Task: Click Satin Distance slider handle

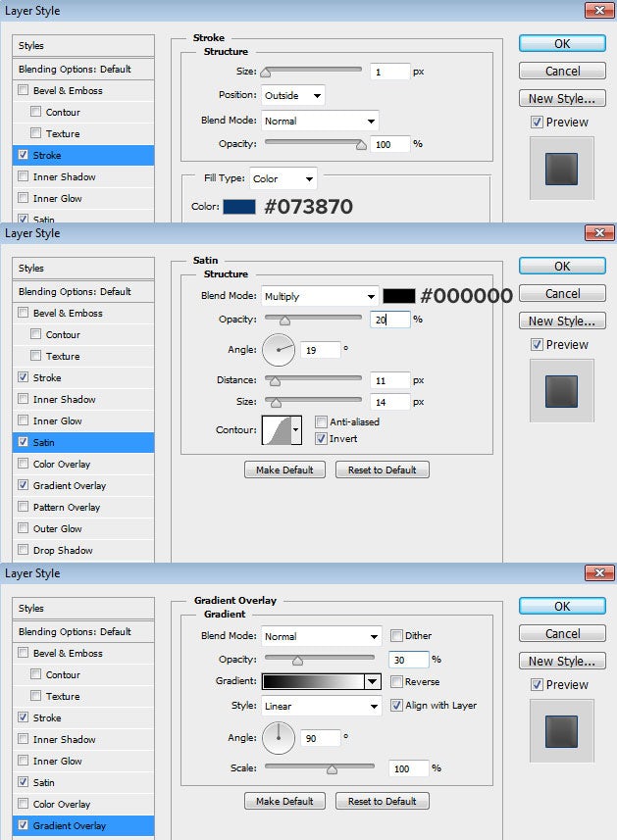Action: tap(275, 381)
